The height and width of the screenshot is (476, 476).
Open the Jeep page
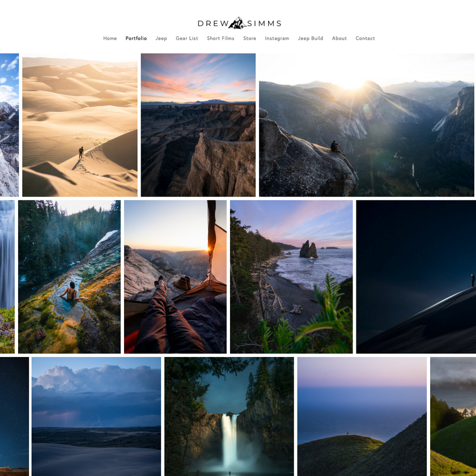[x=161, y=38]
